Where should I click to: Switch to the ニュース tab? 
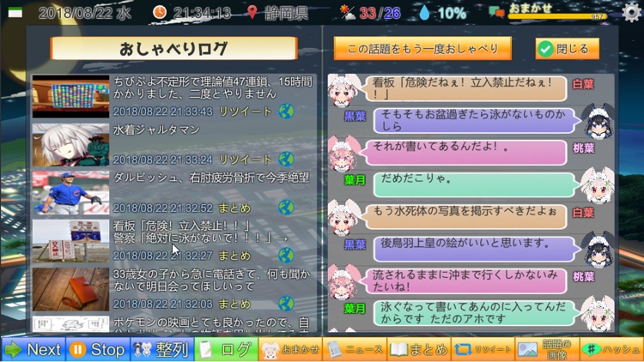pyautogui.click(x=355, y=349)
